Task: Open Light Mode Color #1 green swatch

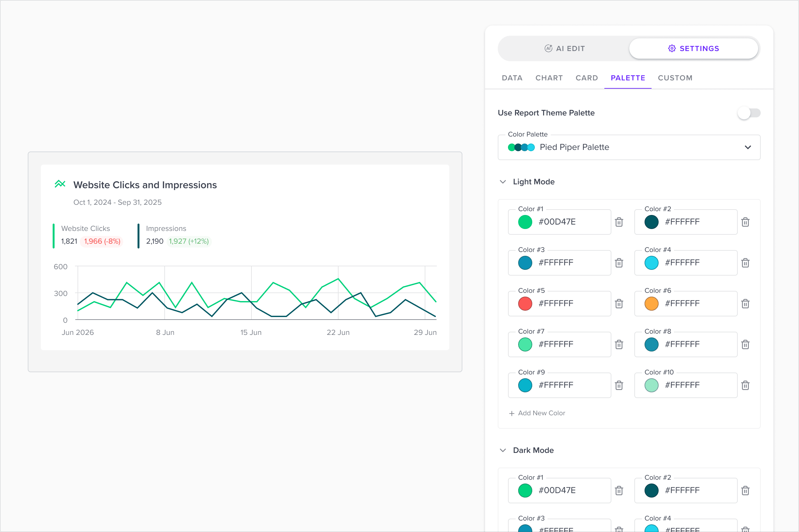Action: click(x=525, y=222)
